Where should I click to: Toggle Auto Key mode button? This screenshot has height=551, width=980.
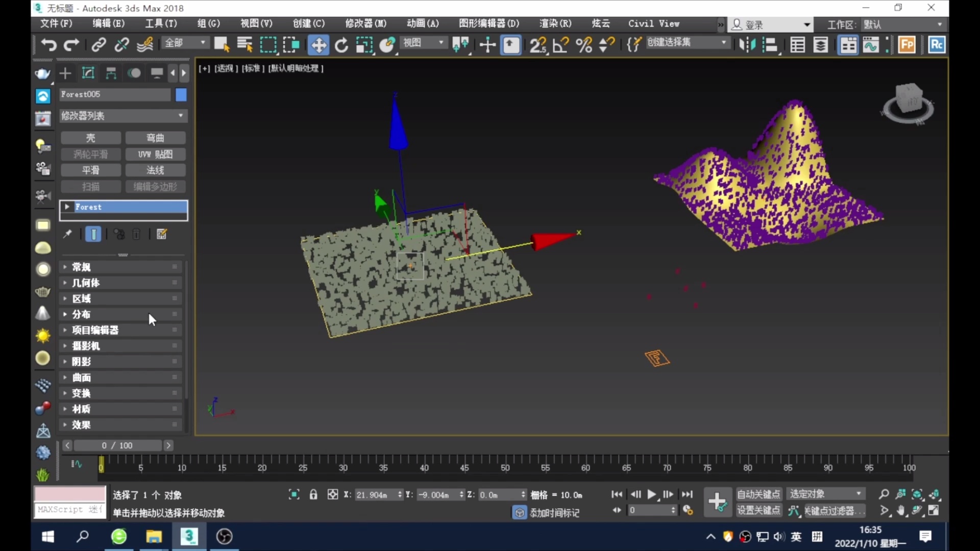(758, 494)
